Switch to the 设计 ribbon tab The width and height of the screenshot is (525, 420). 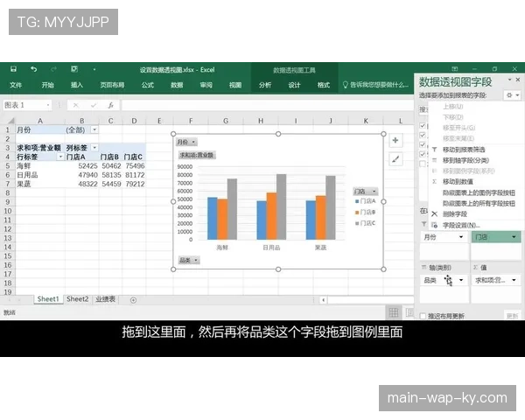point(294,85)
